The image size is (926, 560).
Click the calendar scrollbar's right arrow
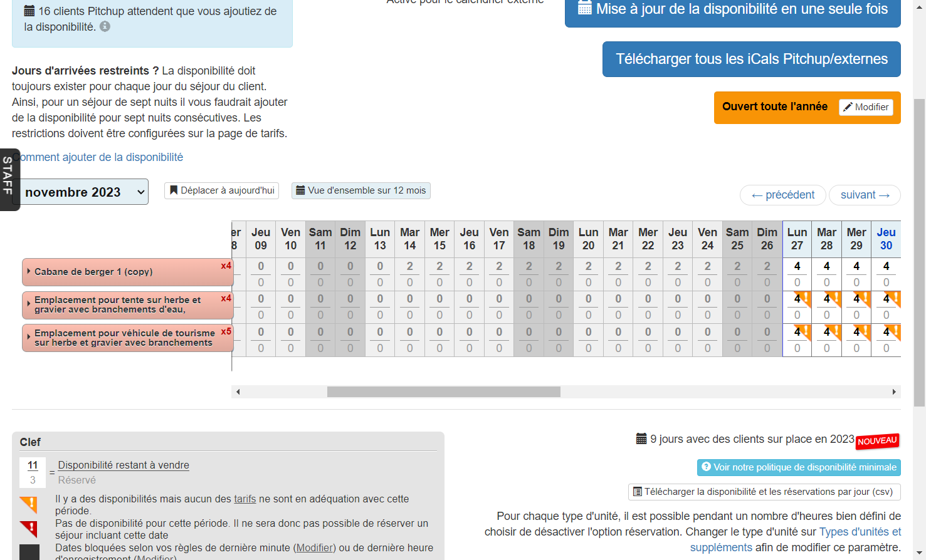click(894, 391)
